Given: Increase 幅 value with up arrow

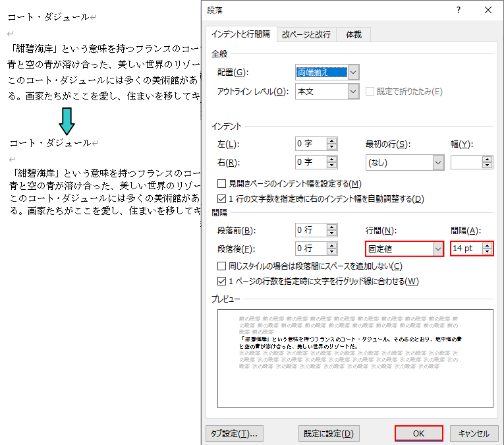Looking at the screenshot, I should click(x=488, y=159).
